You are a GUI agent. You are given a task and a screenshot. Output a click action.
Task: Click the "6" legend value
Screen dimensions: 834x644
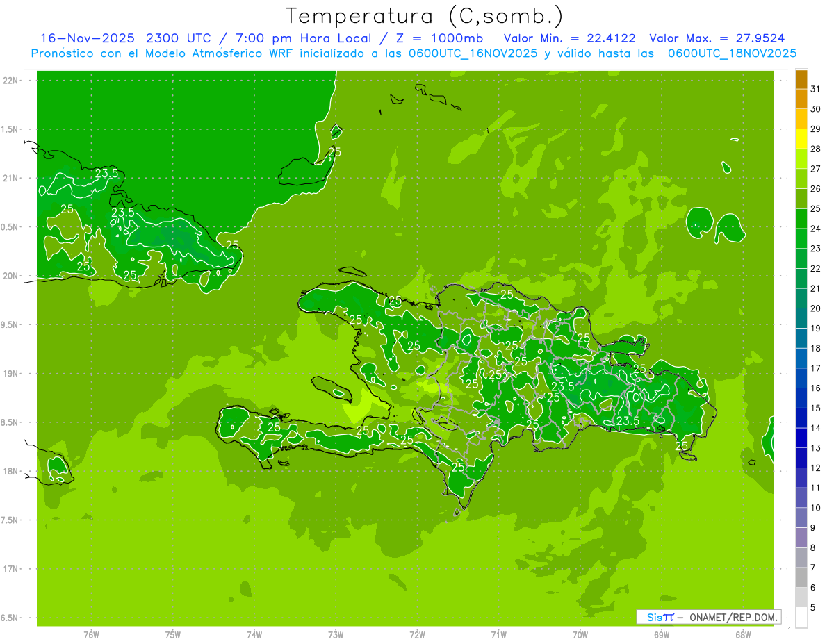tap(813, 588)
